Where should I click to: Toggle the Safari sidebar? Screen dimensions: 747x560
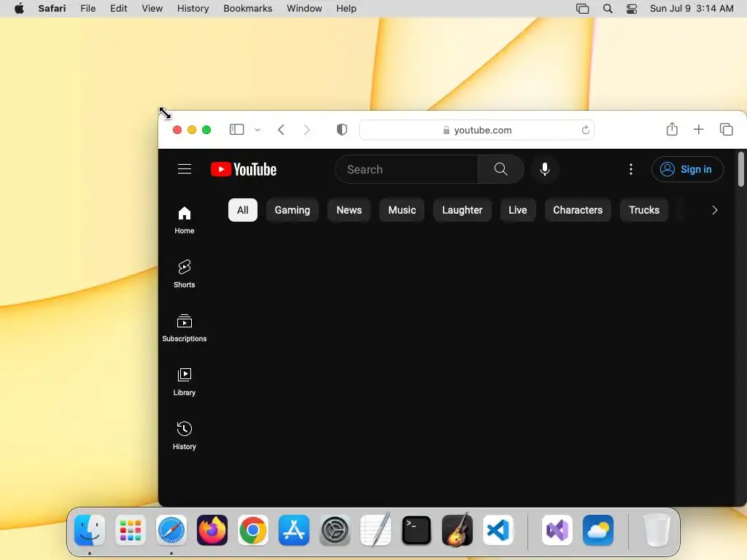[x=237, y=130]
